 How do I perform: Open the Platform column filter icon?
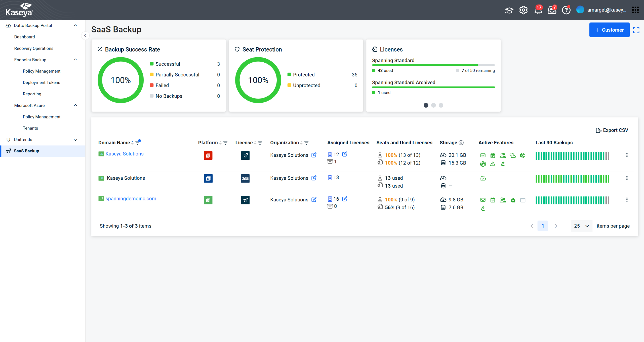(x=225, y=143)
